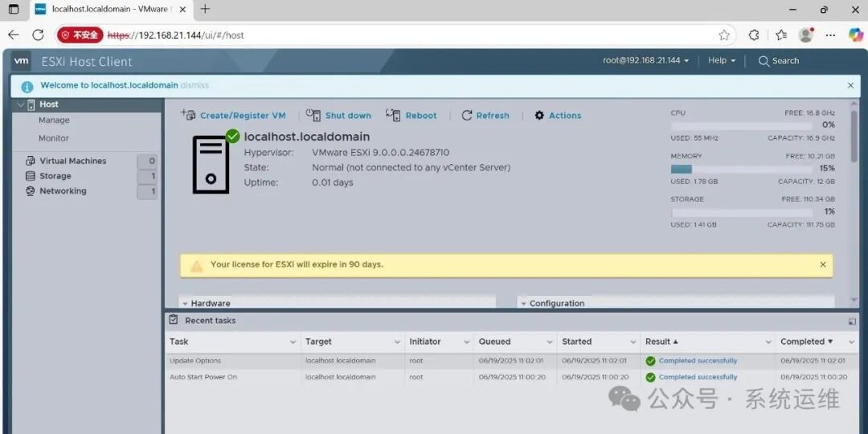Screen dimensions: 868x434
Task: Open Manage under Host
Action: (x=55, y=120)
